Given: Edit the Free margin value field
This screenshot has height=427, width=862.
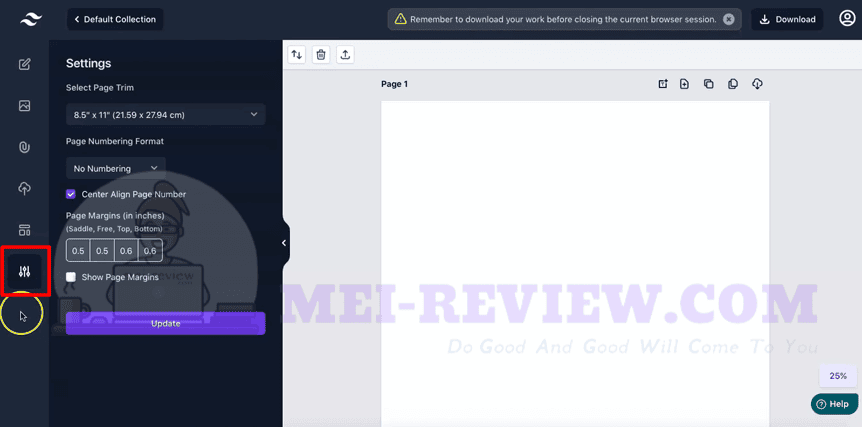Looking at the screenshot, I should [102, 251].
